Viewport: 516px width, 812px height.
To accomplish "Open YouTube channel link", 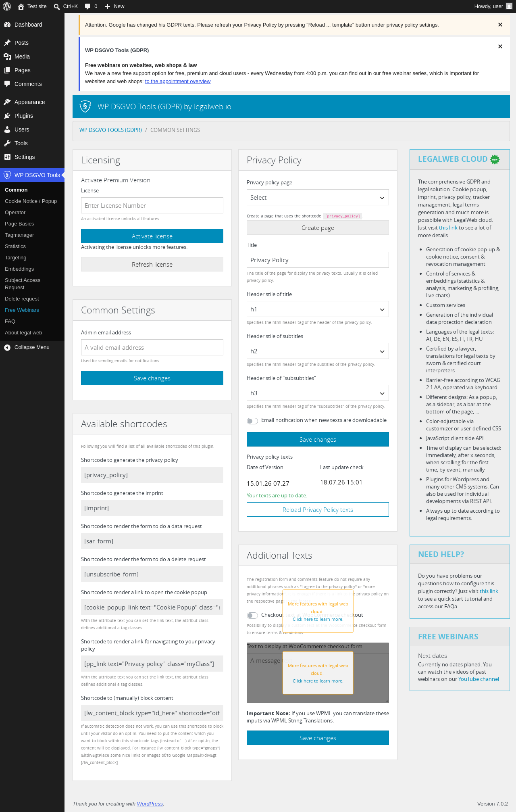I will pos(479,679).
